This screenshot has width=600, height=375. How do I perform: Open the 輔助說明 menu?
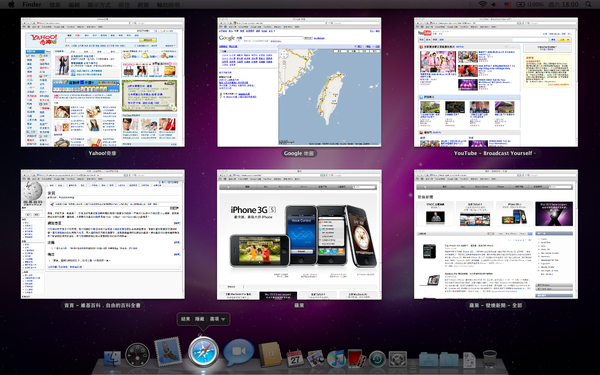point(168,5)
